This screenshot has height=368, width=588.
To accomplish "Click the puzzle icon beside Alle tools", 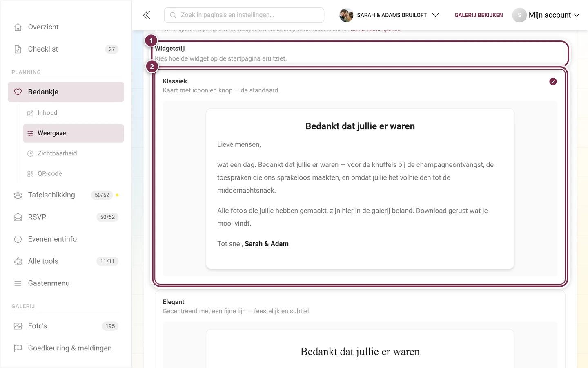I will point(18,261).
